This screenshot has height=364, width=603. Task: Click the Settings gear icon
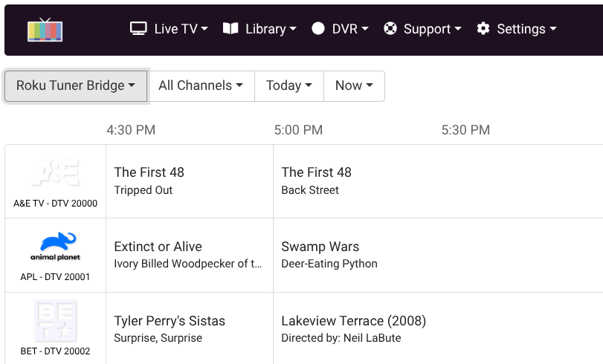point(483,29)
